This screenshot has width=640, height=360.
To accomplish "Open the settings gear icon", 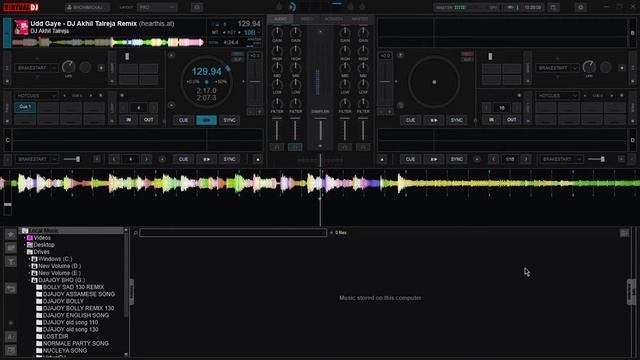I will [x=580, y=7].
